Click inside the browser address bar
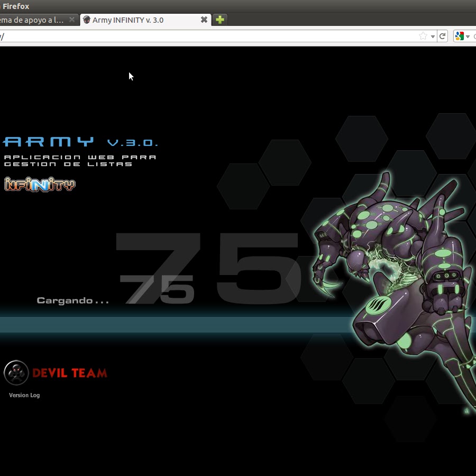This screenshot has height=476, width=476. [212, 36]
